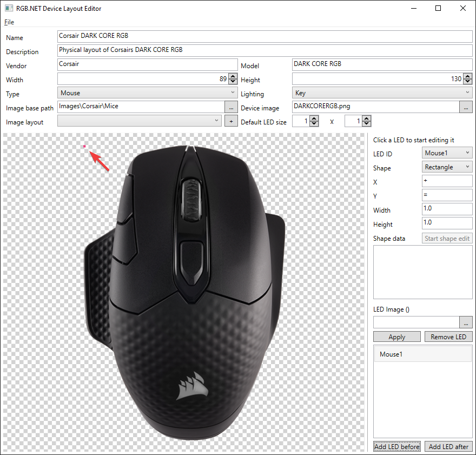Image resolution: width=476 pixels, height=455 pixels.
Task: Click the Name text field
Action: coord(265,36)
